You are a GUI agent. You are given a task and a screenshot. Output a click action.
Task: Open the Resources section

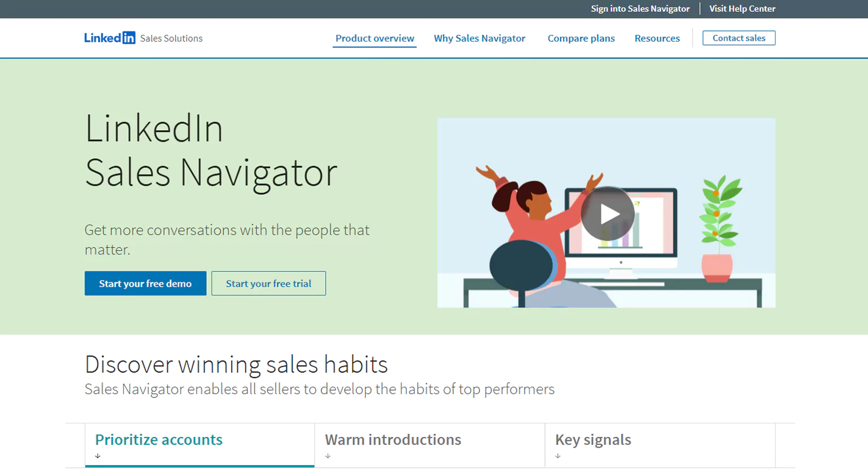coord(657,38)
